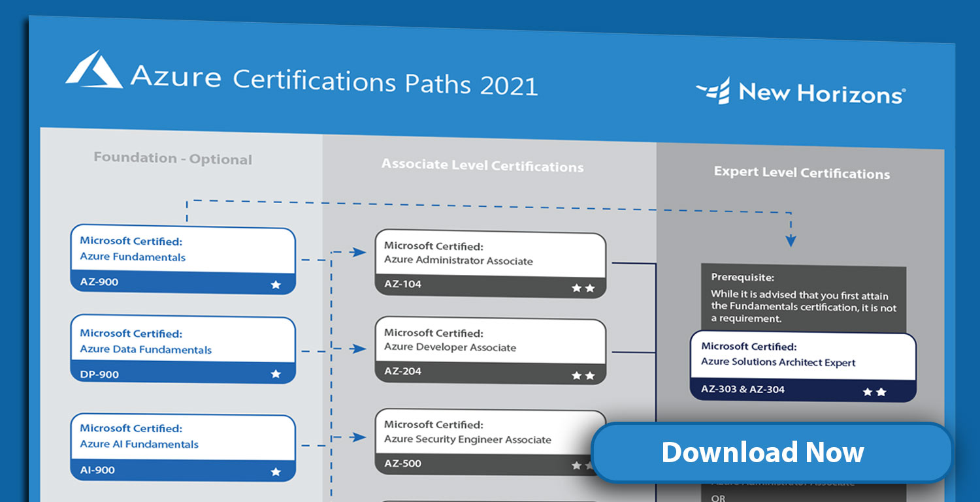The height and width of the screenshot is (502, 980).
Task: Click the 'AZ-500' exam code label
Action: click(x=402, y=463)
